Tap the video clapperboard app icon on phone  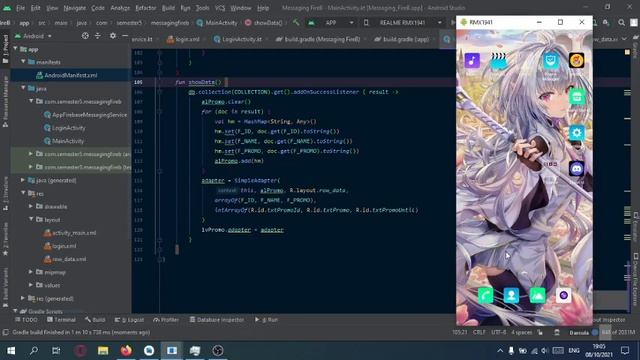[498, 61]
